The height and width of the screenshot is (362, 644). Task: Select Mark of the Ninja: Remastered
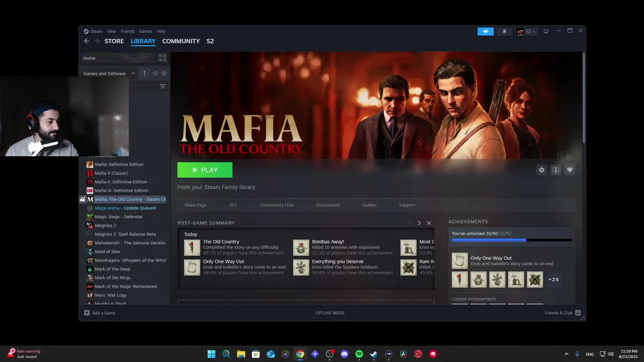(x=125, y=287)
